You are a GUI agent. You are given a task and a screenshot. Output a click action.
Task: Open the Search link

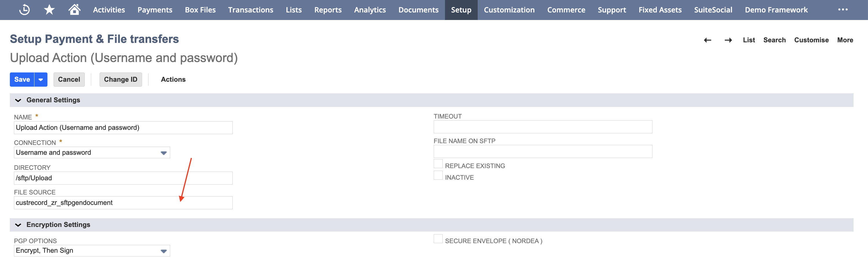[x=774, y=40]
